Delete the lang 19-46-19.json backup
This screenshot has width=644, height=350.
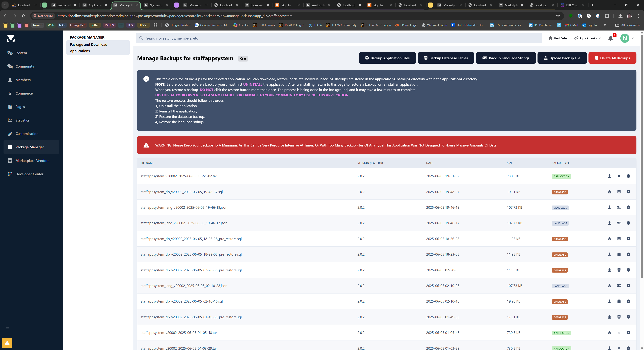pos(628,207)
